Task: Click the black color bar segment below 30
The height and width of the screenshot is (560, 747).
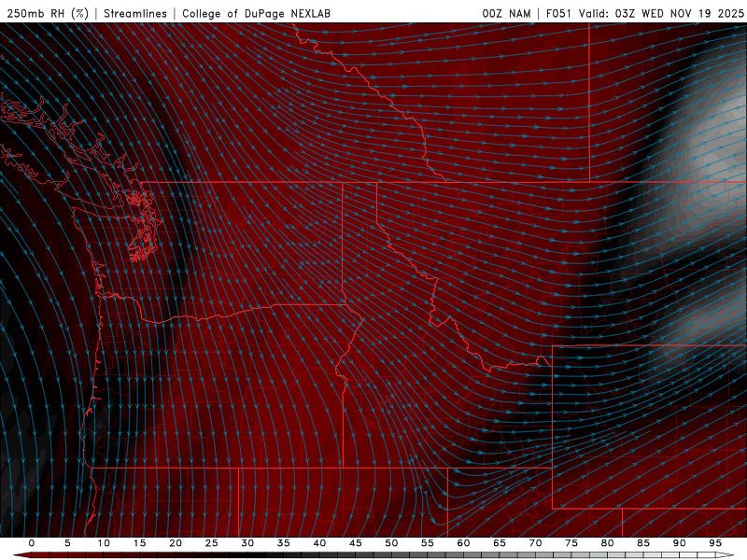Action: click(256, 555)
